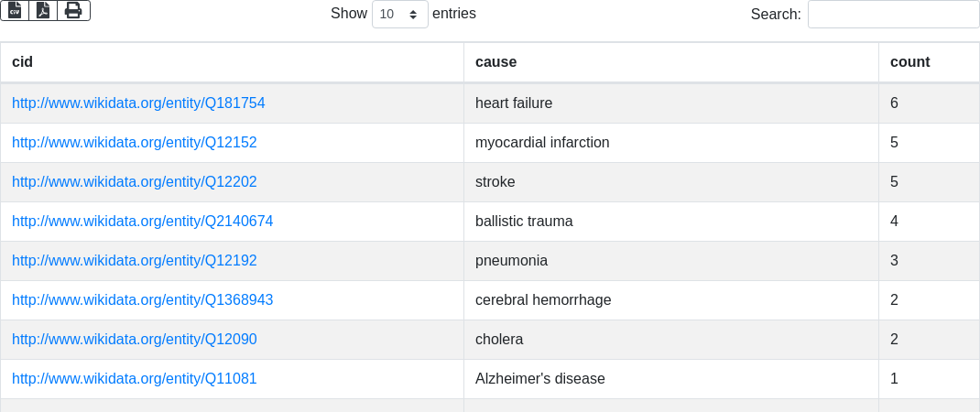Viewport: 980px width, 412px height.
Task: Sort table by cause column header
Action: 495,62
